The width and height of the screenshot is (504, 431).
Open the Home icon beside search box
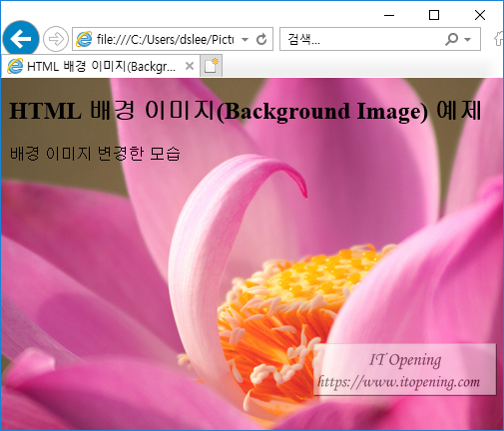coord(498,39)
